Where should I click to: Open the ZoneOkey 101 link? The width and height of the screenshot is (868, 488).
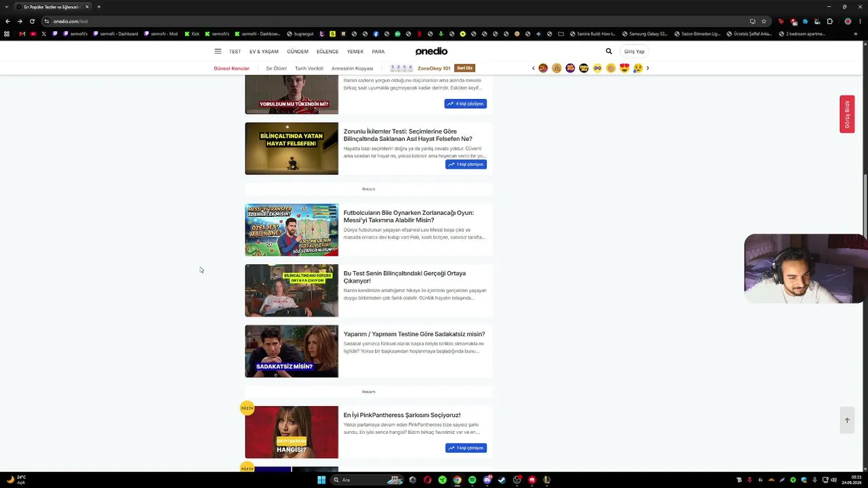pos(434,68)
